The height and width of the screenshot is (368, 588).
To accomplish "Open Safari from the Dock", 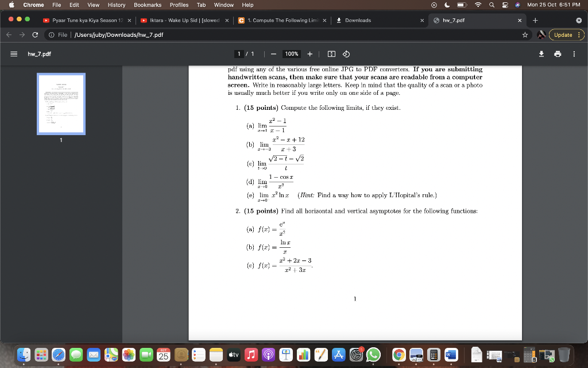I will click(x=59, y=354).
